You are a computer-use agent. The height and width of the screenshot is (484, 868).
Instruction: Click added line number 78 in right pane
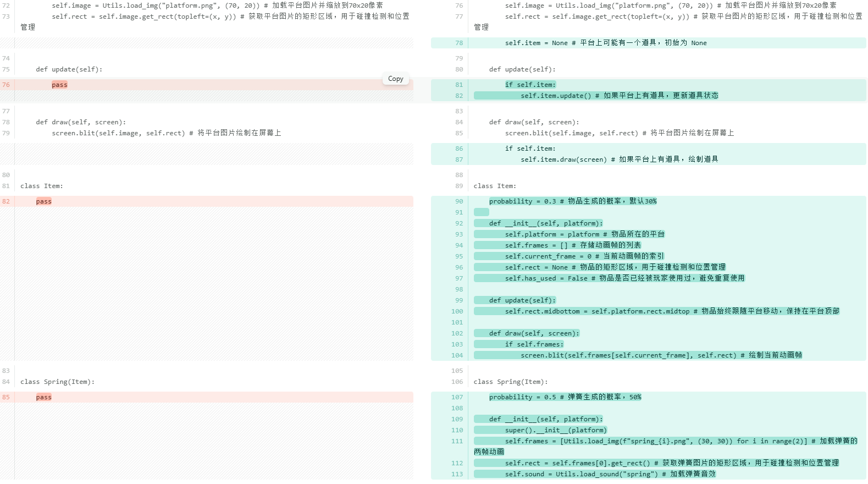(459, 43)
